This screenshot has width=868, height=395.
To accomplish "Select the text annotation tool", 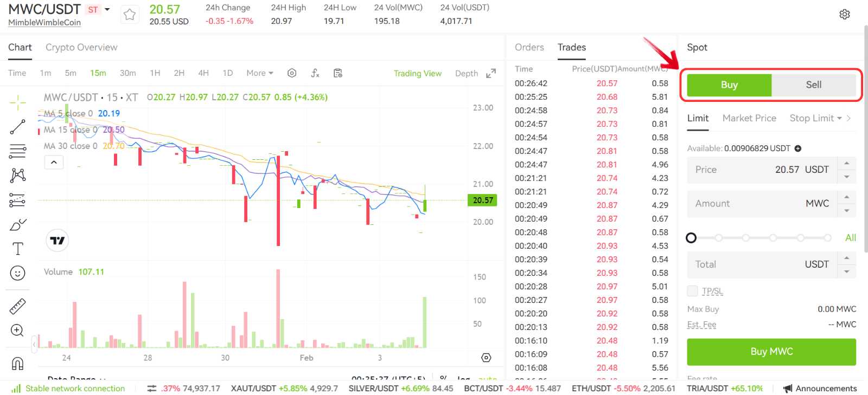I will (17, 249).
